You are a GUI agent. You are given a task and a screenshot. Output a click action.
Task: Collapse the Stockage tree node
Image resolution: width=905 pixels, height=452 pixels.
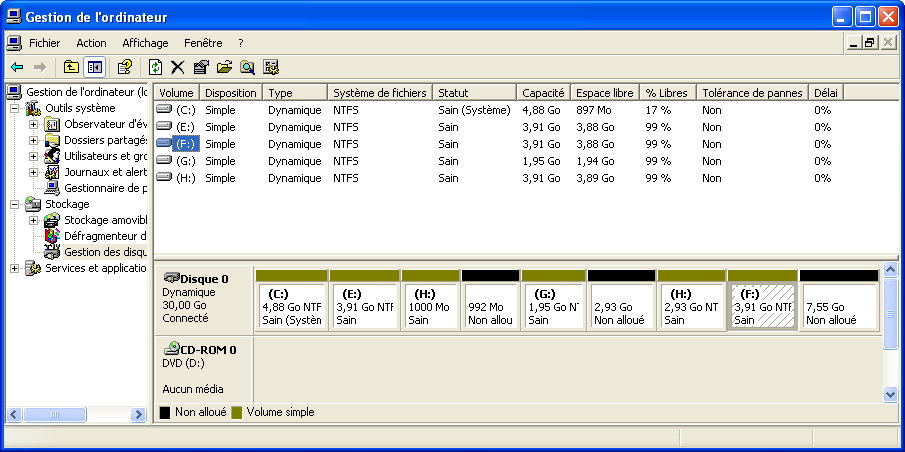(14, 204)
